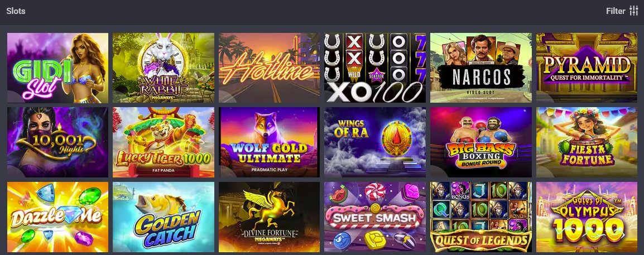
Task: Open Pyramid Quest for Immortality
Action: pyautogui.click(x=587, y=68)
